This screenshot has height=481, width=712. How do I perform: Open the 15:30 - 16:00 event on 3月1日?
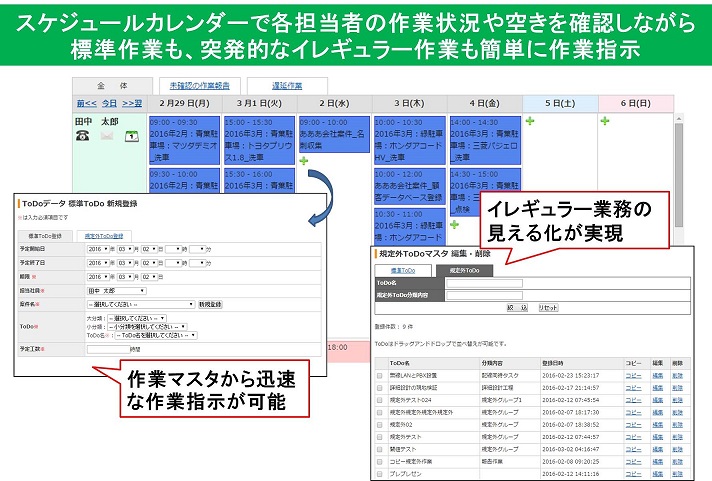click(259, 180)
